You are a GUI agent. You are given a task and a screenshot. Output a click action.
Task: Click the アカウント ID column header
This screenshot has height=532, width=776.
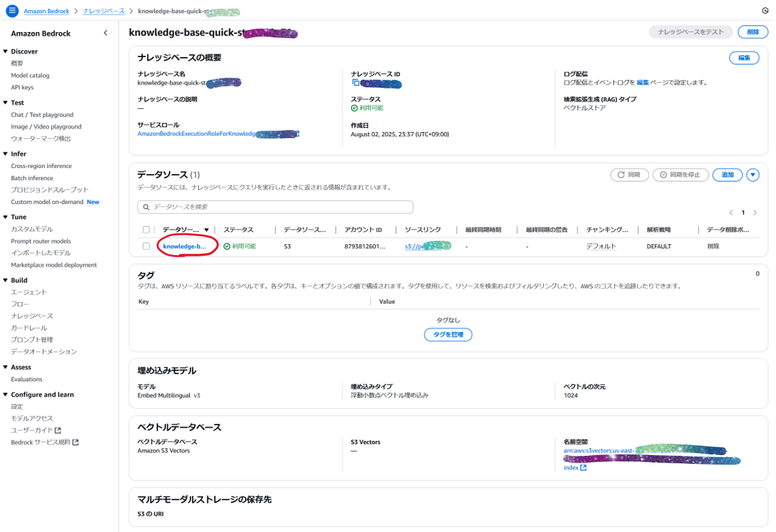[x=363, y=230]
